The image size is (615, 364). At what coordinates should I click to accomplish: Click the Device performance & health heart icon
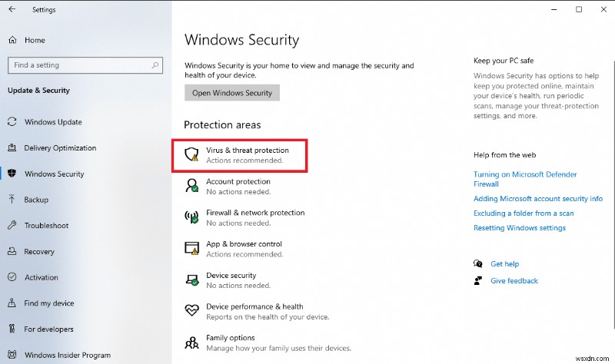click(192, 311)
